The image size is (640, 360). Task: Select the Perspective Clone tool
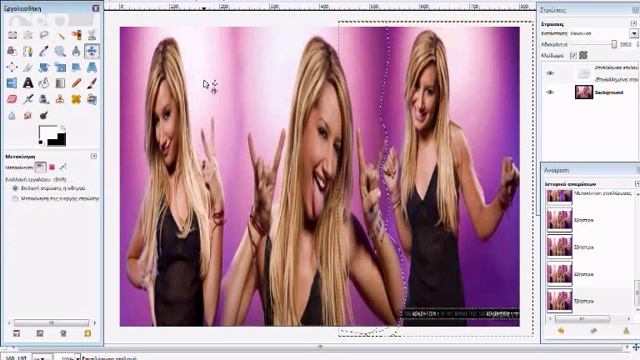coord(92,99)
